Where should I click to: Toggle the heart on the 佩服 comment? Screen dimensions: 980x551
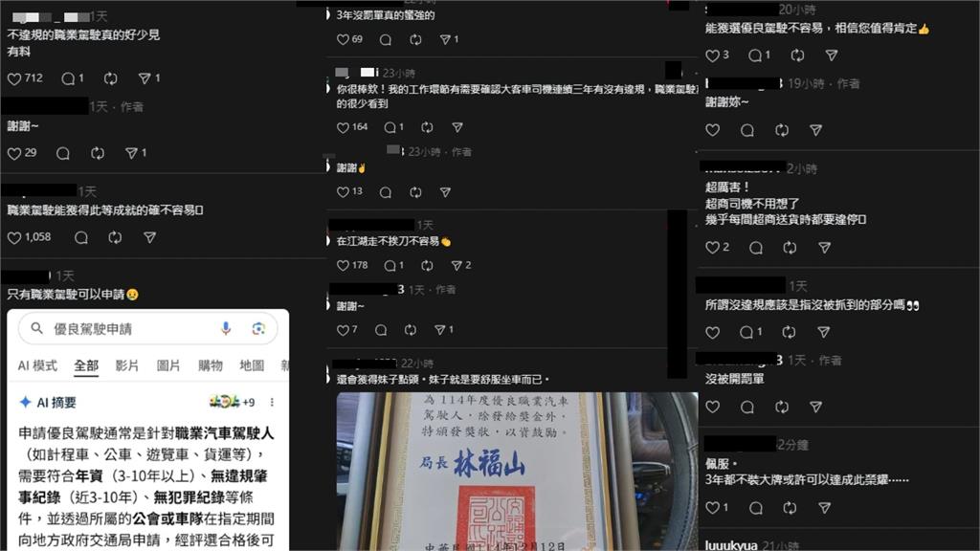(x=712, y=508)
